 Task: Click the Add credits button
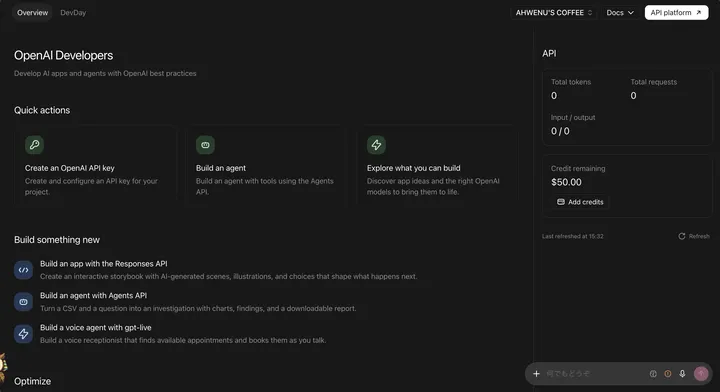tap(580, 202)
